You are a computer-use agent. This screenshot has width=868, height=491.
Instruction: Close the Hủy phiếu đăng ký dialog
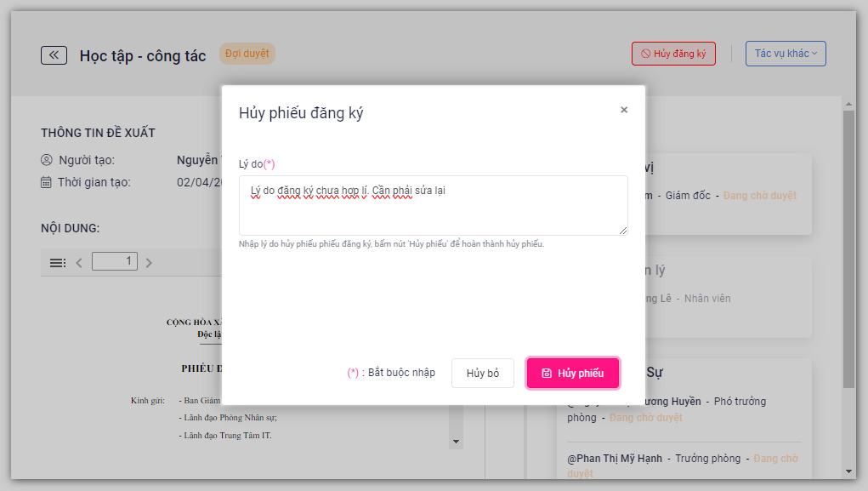pyautogui.click(x=624, y=110)
